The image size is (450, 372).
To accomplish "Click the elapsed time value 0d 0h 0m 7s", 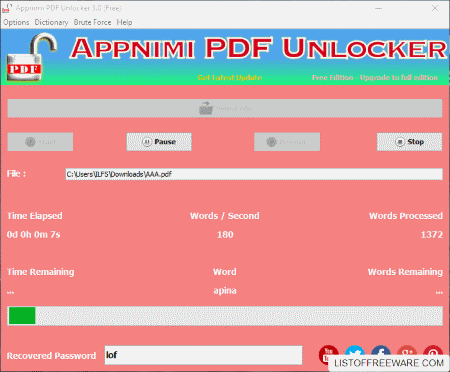I will pyautogui.click(x=33, y=235).
